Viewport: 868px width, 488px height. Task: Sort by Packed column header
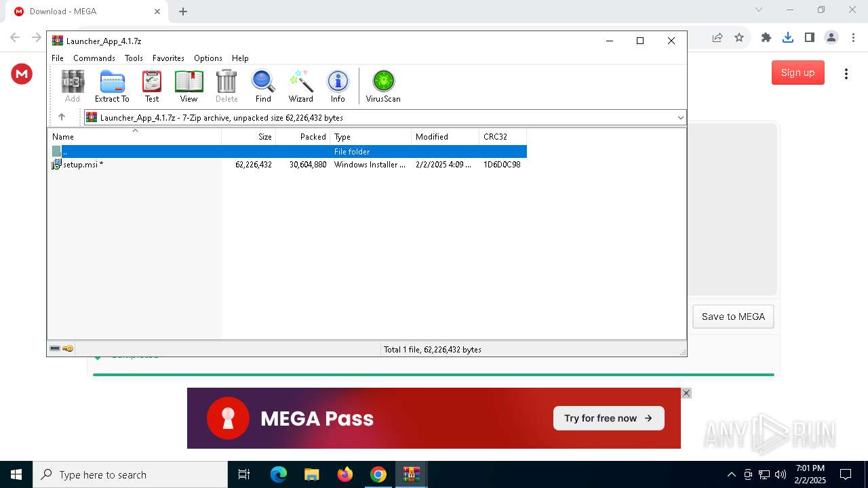click(x=303, y=136)
